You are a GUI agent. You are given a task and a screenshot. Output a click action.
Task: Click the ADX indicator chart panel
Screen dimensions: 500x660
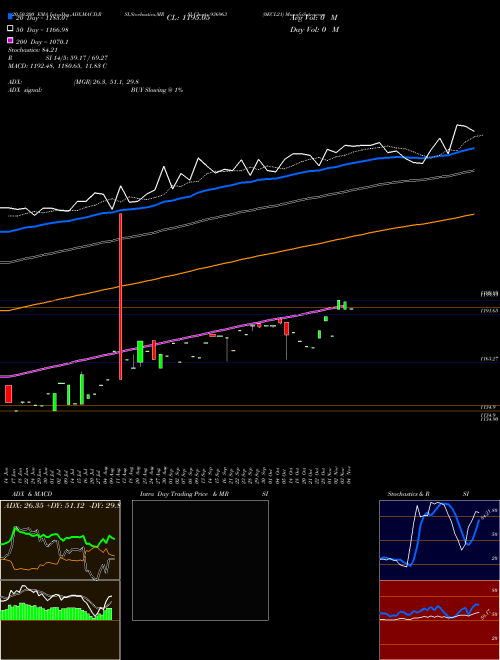click(60, 540)
